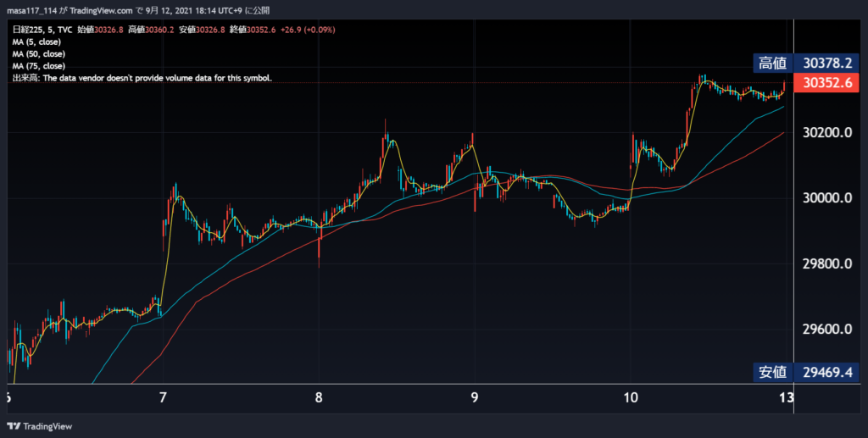Click date label 13 on time axis
The image size is (868, 438).
tap(786, 397)
